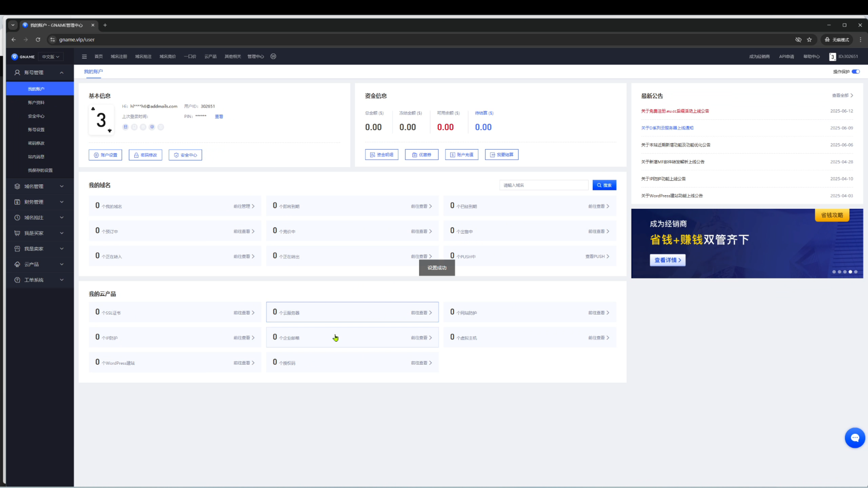
Task: Click the 我是买家 cart icon in sidebar
Action: pyautogui.click(x=17, y=233)
